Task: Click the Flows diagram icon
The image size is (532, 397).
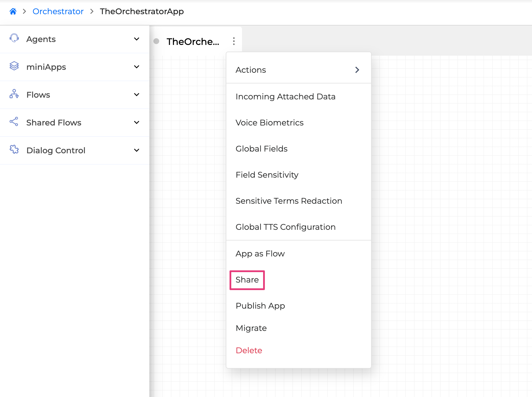Action: [x=14, y=94]
